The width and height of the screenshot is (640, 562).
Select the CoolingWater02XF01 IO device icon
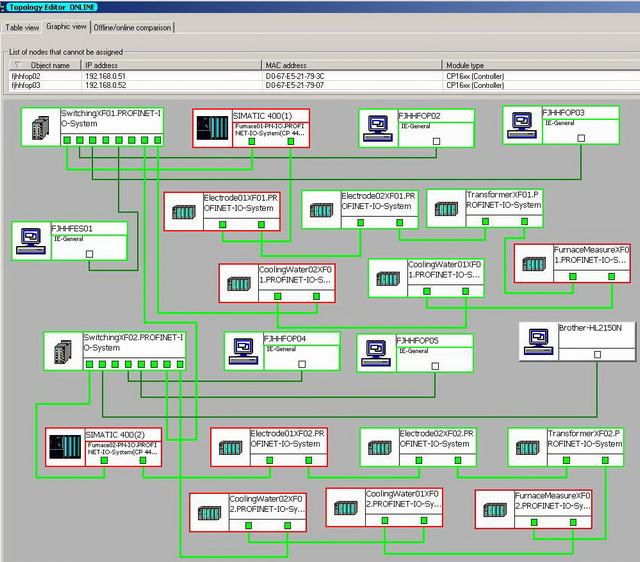pos(239,283)
